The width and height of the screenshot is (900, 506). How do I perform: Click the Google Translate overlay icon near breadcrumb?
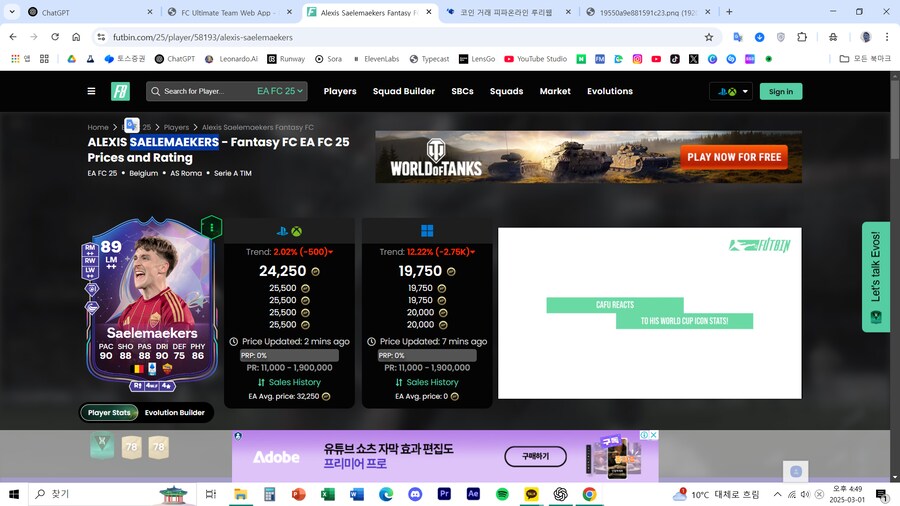coord(131,125)
